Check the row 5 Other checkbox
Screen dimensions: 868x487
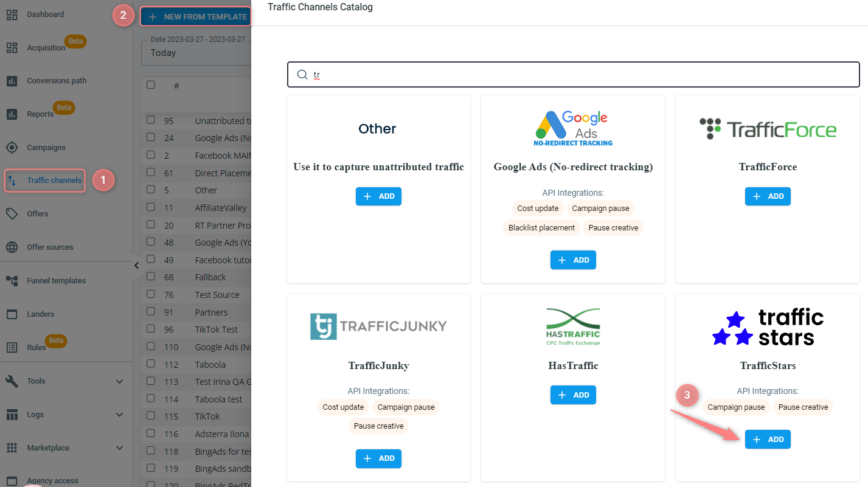pyautogui.click(x=151, y=190)
